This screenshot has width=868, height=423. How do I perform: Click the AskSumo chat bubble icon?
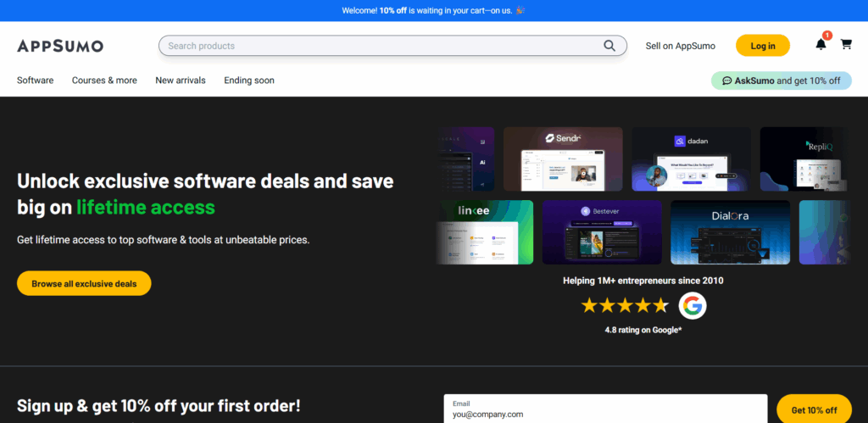[726, 81]
